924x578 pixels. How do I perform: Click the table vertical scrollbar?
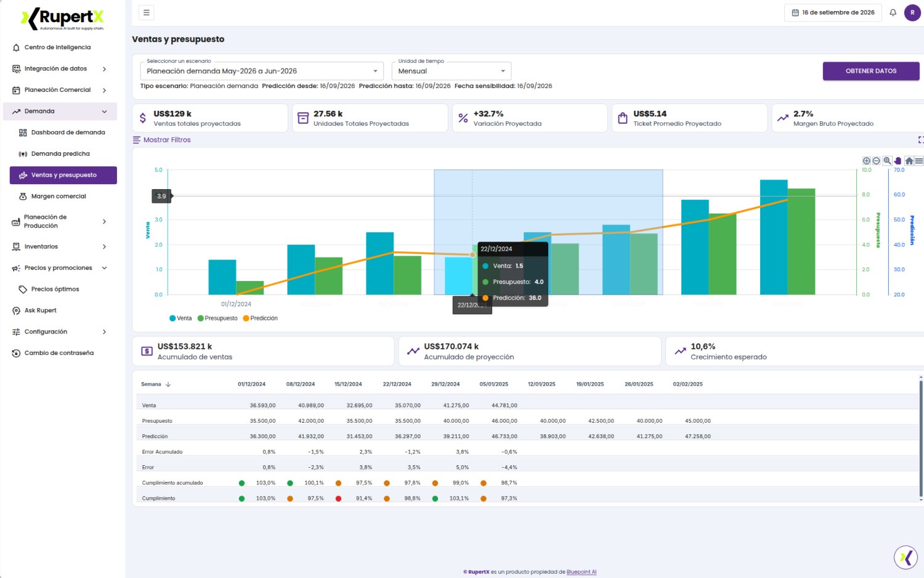[x=921, y=438]
